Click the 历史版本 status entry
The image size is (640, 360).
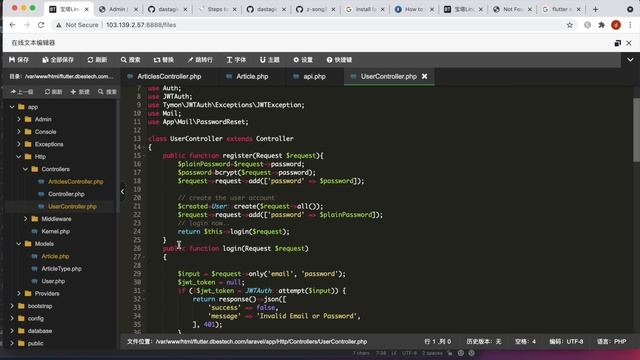click(x=484, y=342)
